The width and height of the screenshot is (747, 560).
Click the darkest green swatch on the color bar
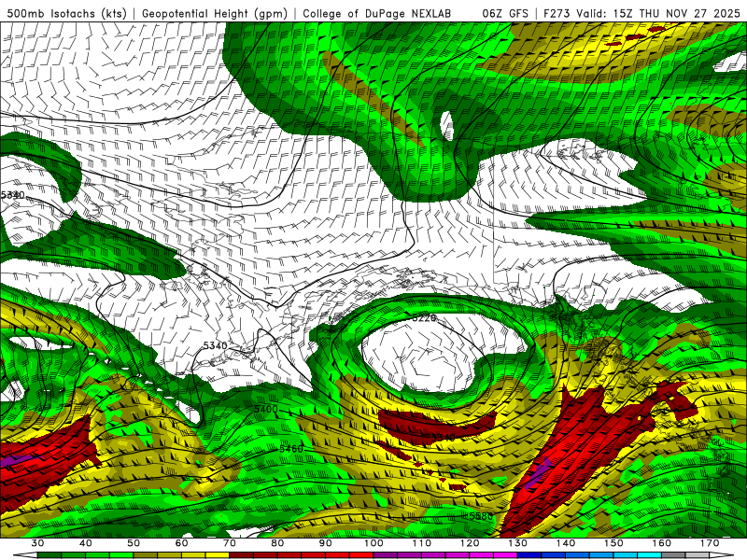49,554
